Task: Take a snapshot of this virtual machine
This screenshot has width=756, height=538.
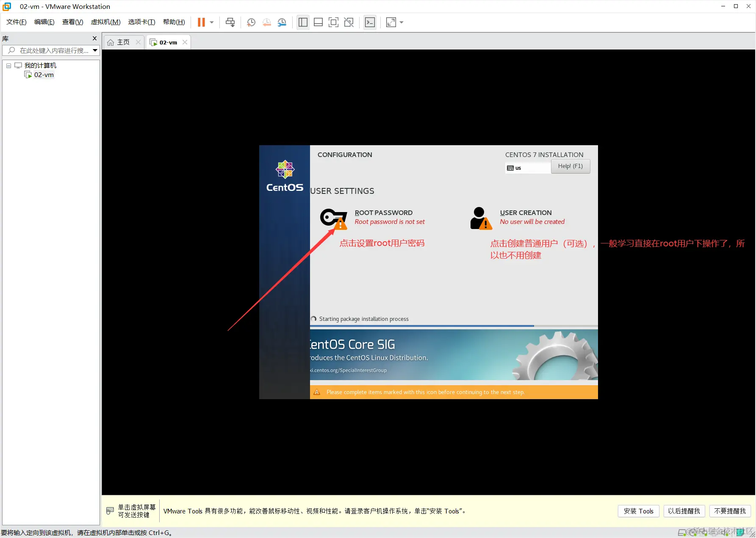Action: click(251, 22)
